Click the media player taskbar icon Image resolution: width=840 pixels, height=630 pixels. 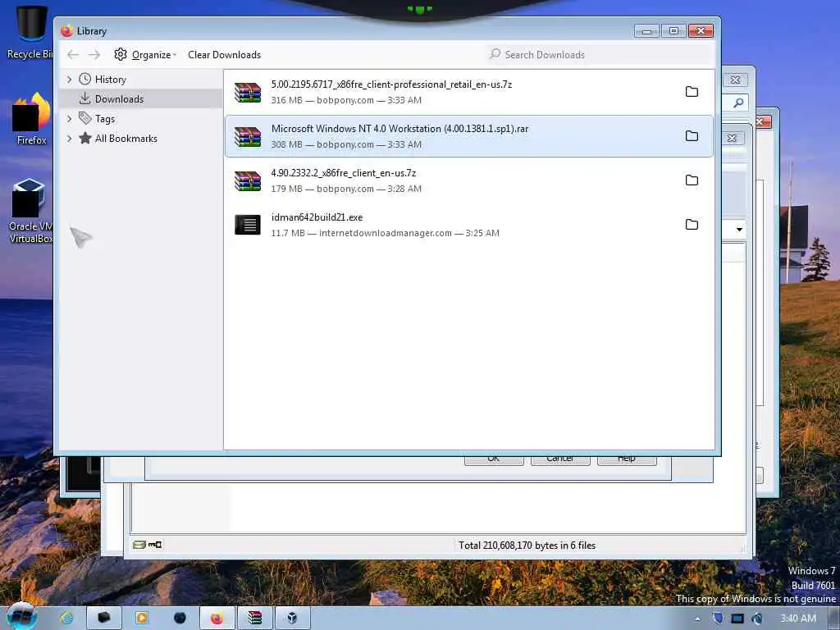click(141, 618)
